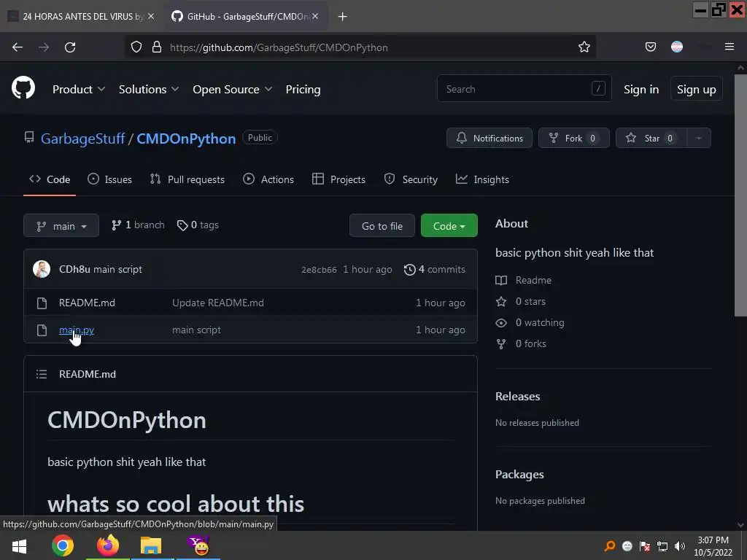Image resolution: width=747 pixels, height=560 pixels.
Task: Open commit 2e8cb66 link
Action: 320,270
